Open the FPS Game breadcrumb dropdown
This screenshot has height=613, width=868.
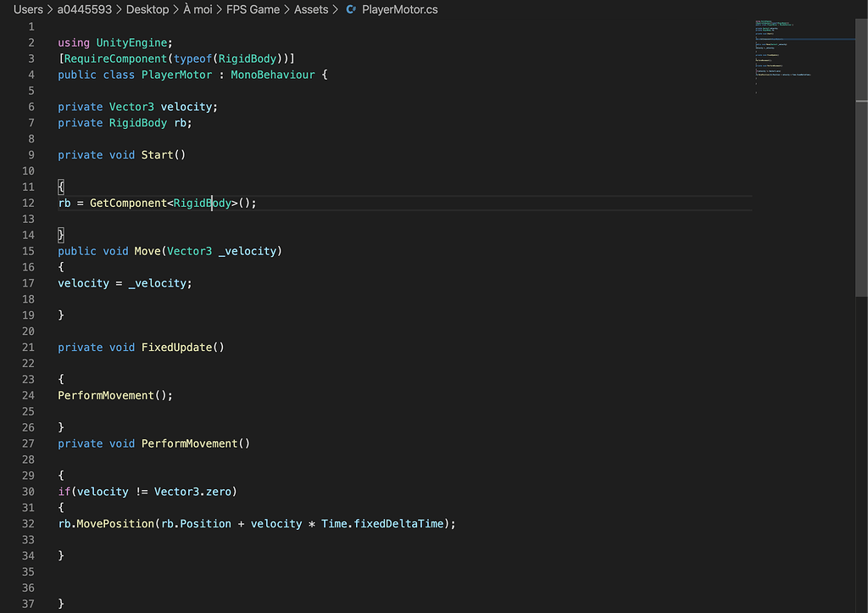point(253,9)
